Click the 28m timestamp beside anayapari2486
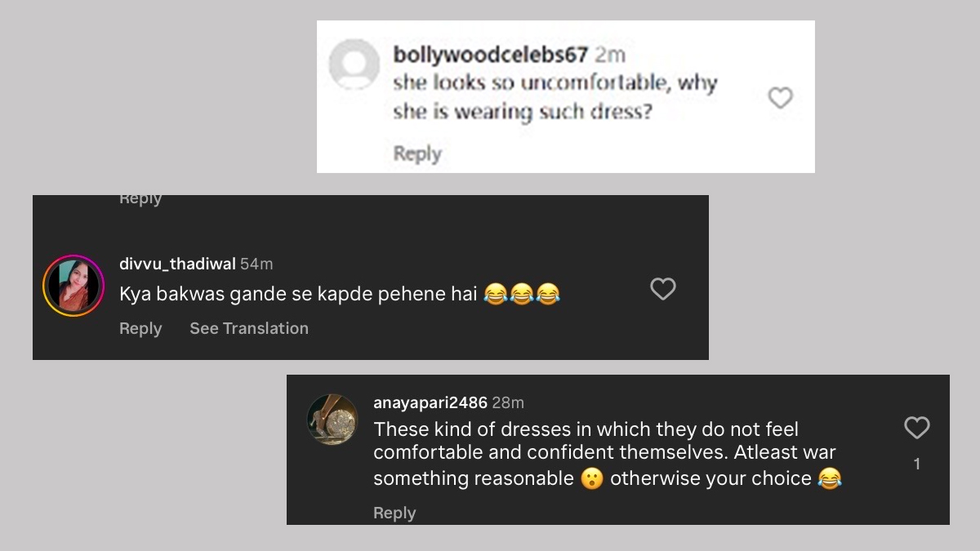Image resolution: width=980 pixels, height=551 pixels. click(508, 402)
